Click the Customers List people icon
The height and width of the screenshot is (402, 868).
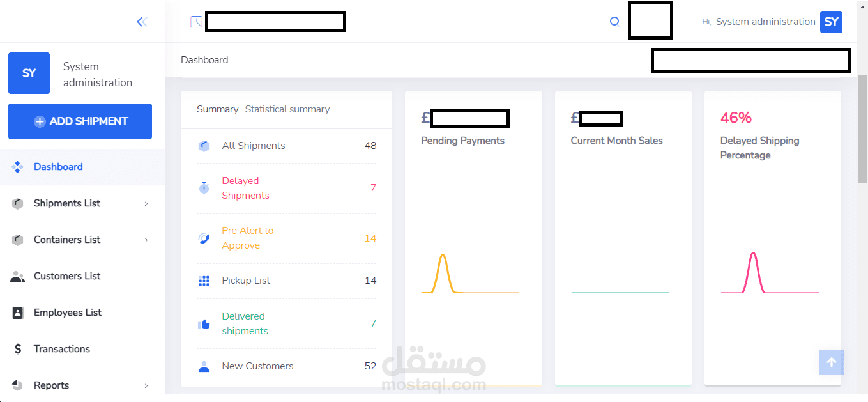point(18,276)
